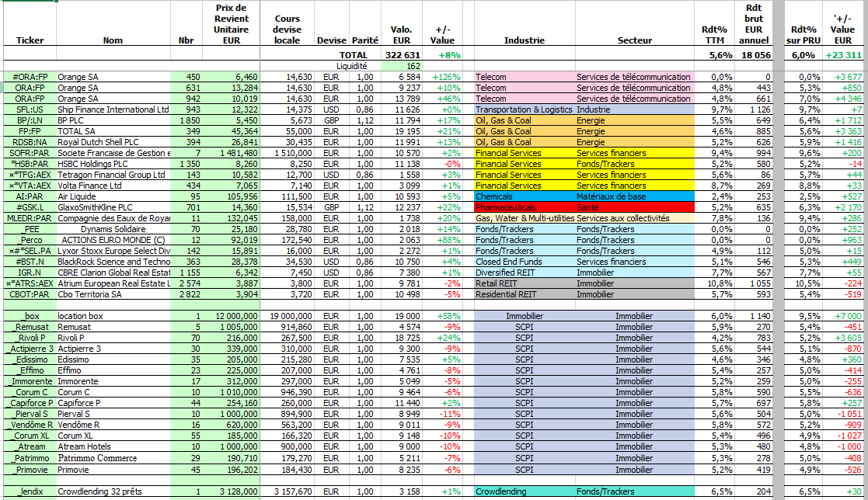This screenshot has height=500, width=868.
Task: Select the Air Liquide name cell
Action: 113,196
